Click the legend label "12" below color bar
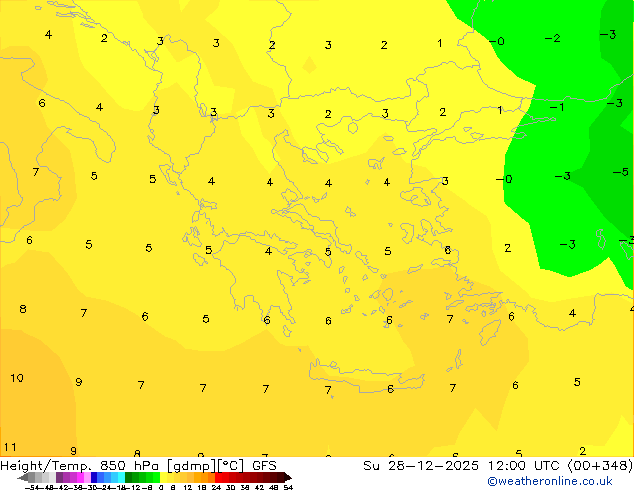 (187, 487)
